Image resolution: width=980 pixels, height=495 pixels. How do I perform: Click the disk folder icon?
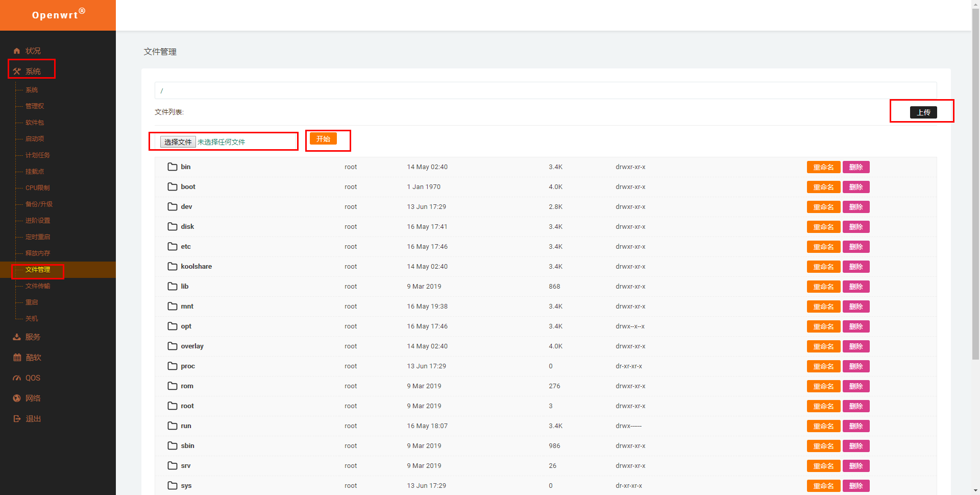point(173,226)
